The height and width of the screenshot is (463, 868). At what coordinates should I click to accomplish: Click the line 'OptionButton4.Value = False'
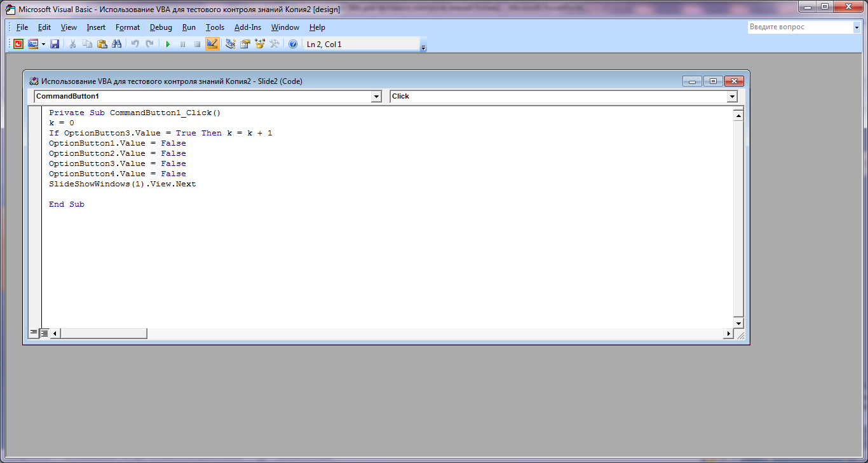tap(118, 174)
